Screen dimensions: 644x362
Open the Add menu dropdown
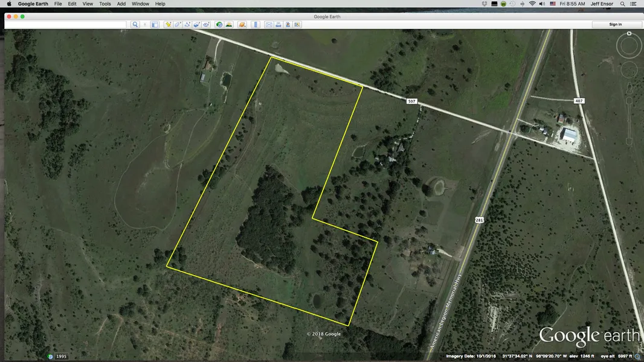click(x=121, y=4)
